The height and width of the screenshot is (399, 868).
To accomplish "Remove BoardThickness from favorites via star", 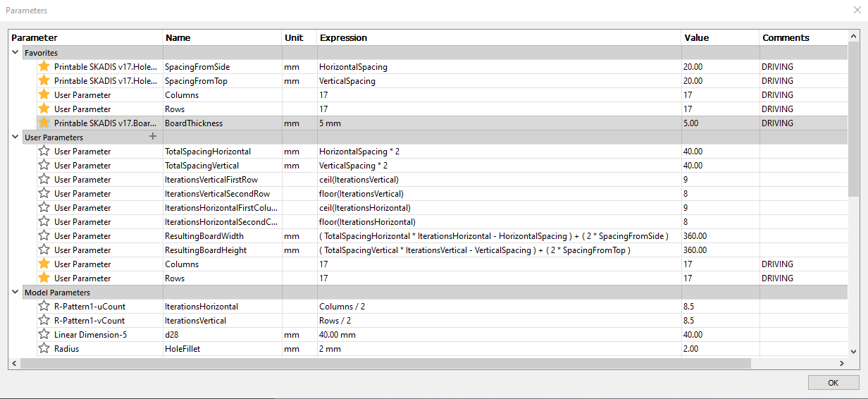I will click(x=44, y=123).
